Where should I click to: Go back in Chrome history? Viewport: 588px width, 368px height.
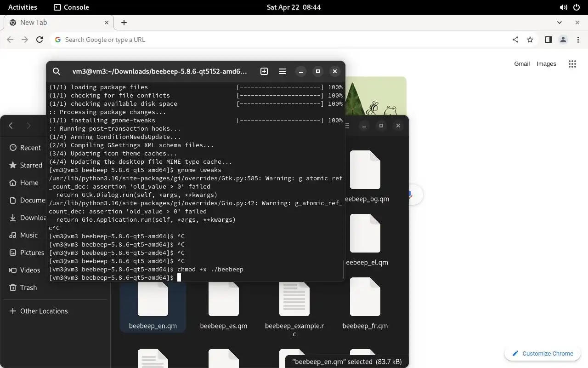point(10,40)
